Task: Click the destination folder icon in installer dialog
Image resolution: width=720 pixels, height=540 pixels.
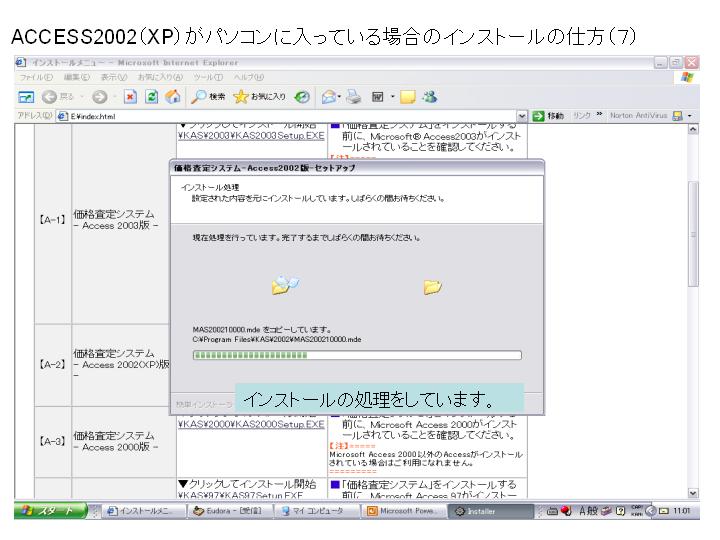Action: (x=432, y=287)
